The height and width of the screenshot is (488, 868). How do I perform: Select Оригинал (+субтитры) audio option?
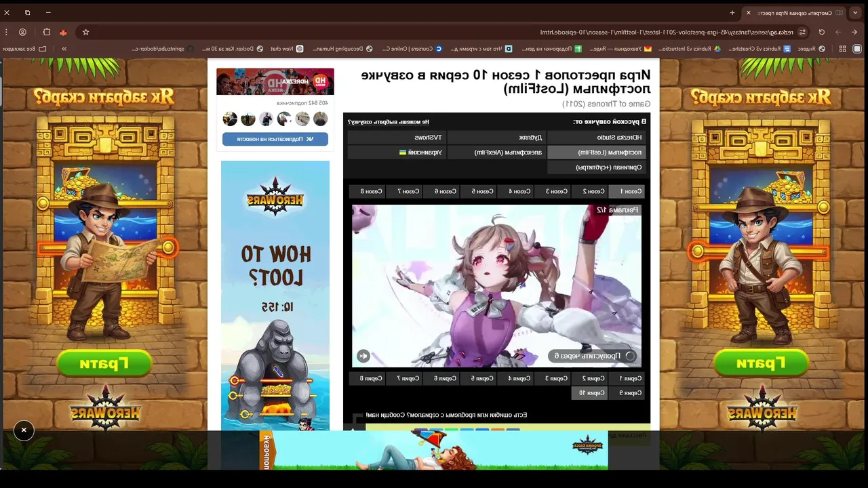(597, 167)
